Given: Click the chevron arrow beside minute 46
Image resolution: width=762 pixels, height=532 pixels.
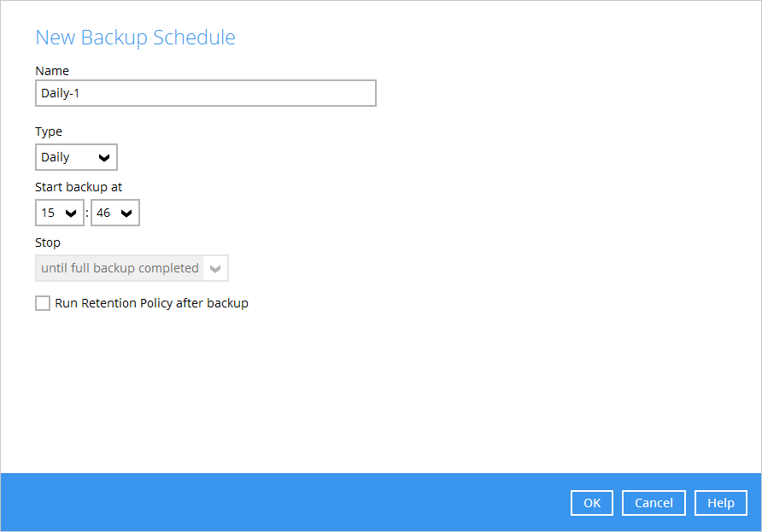Looking at the screenshot, I should click(x=126, y=213).
